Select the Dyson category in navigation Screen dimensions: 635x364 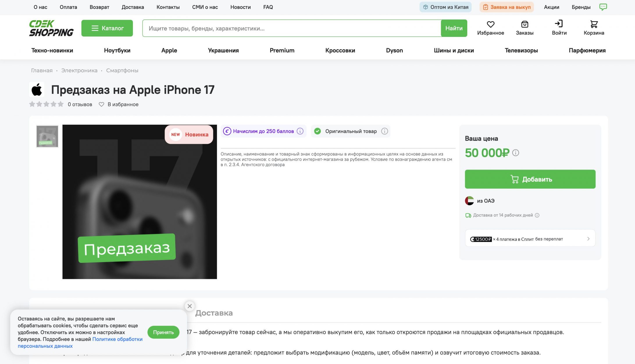[394, 51]
